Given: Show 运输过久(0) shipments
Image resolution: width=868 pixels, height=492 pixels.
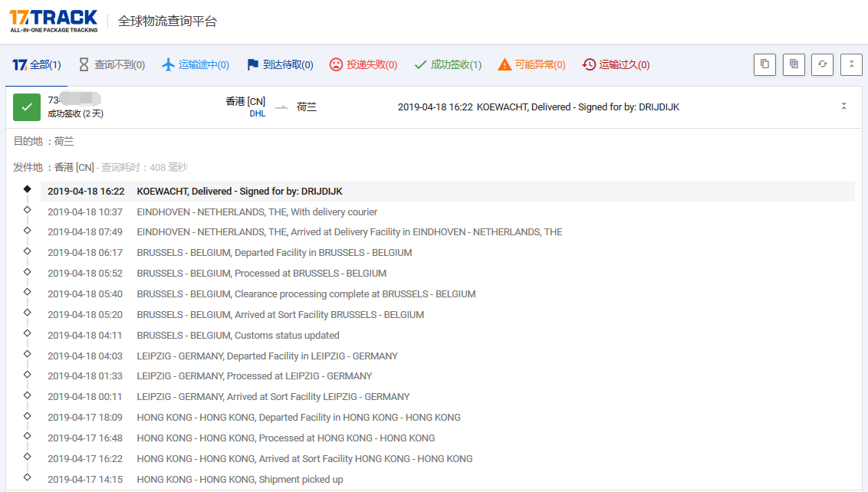Looking at the screenshot, I should point(616,65).
